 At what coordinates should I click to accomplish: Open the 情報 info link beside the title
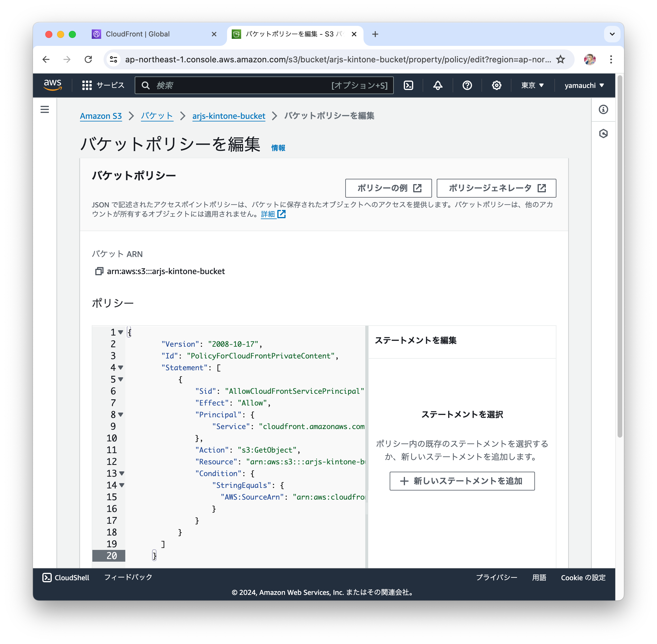pos(278,148)
